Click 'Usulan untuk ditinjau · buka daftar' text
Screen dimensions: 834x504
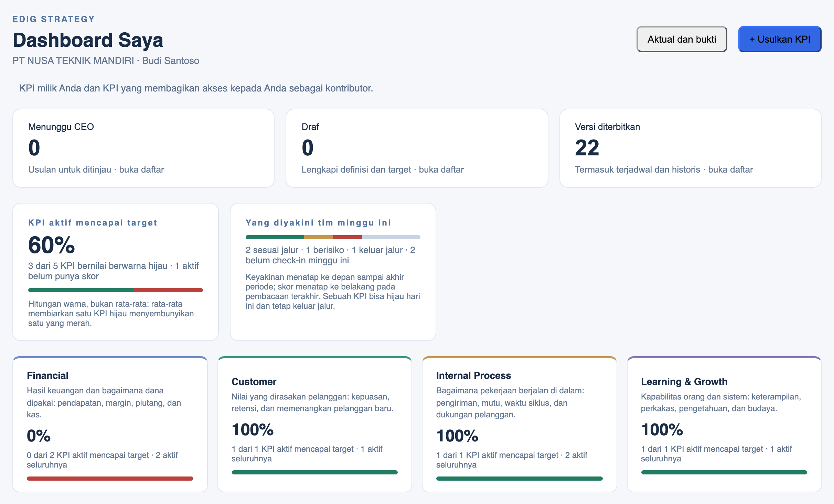point(96,169)
